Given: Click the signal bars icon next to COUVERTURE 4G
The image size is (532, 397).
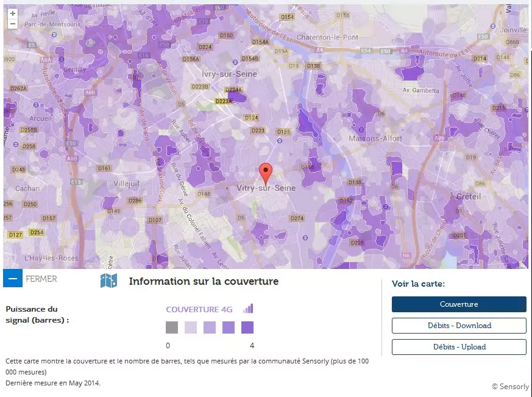Looking at the screenshot, I should pos(249,309).
